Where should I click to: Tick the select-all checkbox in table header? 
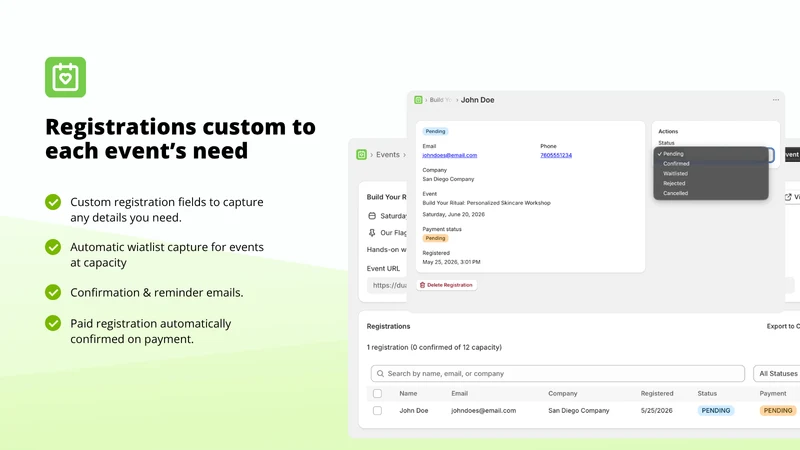click(x=377, y=393)
